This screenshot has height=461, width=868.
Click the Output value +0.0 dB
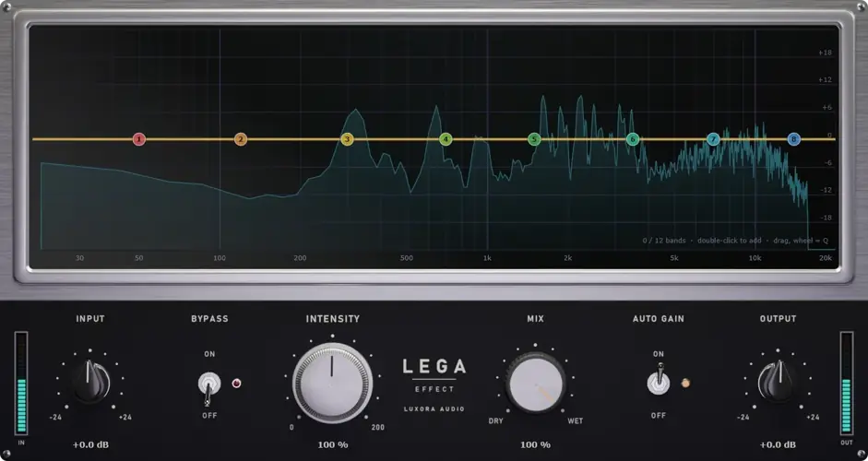point(778,445)
